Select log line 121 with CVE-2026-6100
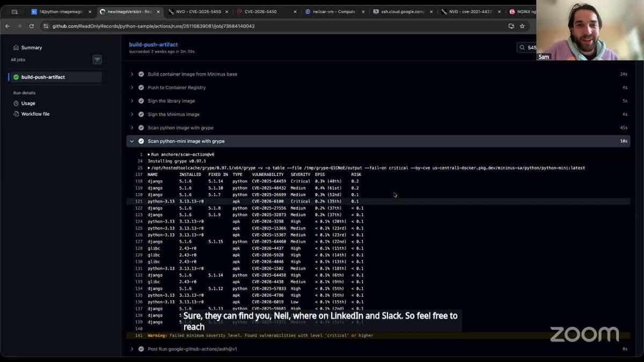 point(378,201)
